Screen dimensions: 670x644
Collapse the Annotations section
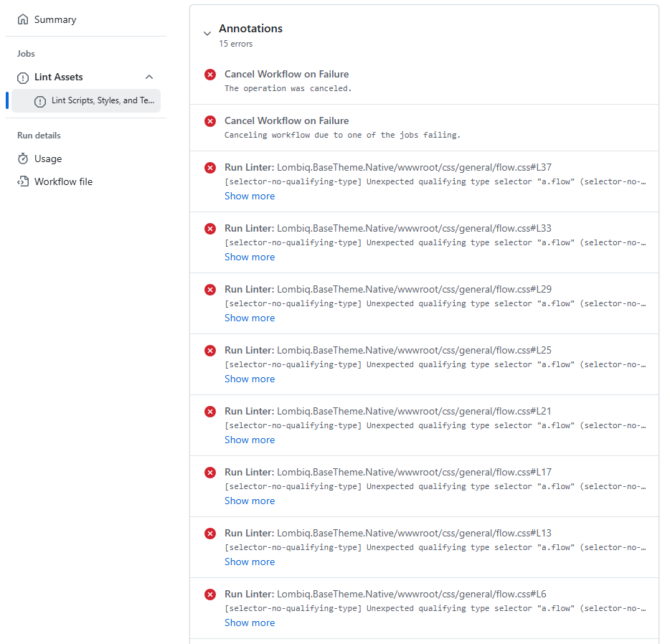tap(207, 33)
